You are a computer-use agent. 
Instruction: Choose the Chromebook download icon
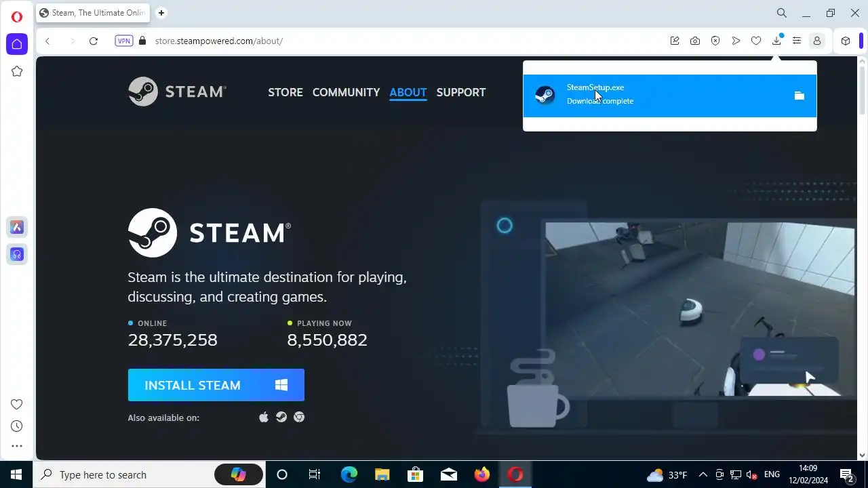click(x=299, y=418)
